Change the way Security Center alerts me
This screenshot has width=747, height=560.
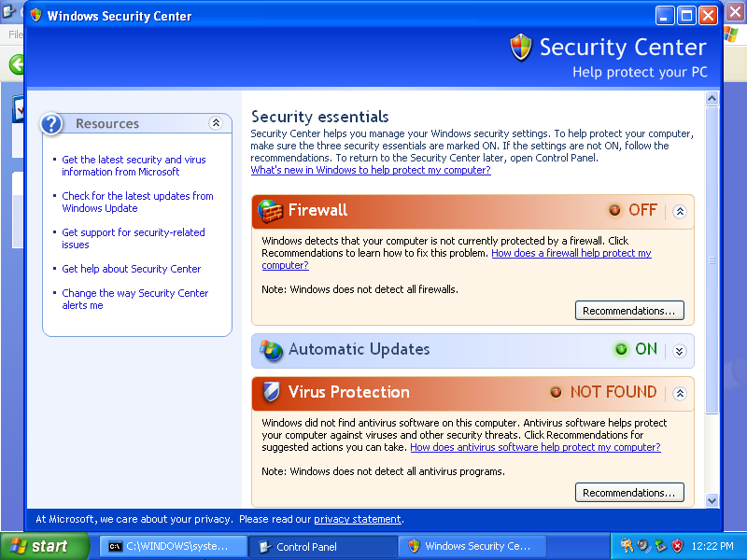135,299
